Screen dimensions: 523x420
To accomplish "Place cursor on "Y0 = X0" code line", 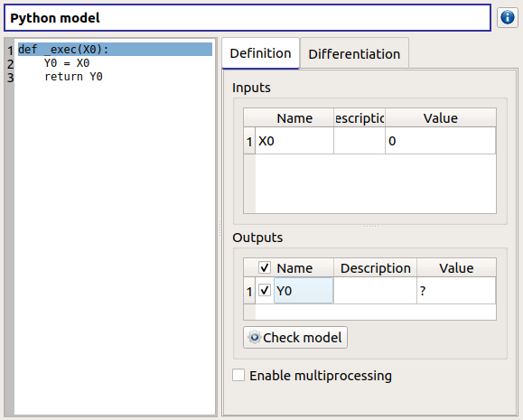I will coord(67,63).
